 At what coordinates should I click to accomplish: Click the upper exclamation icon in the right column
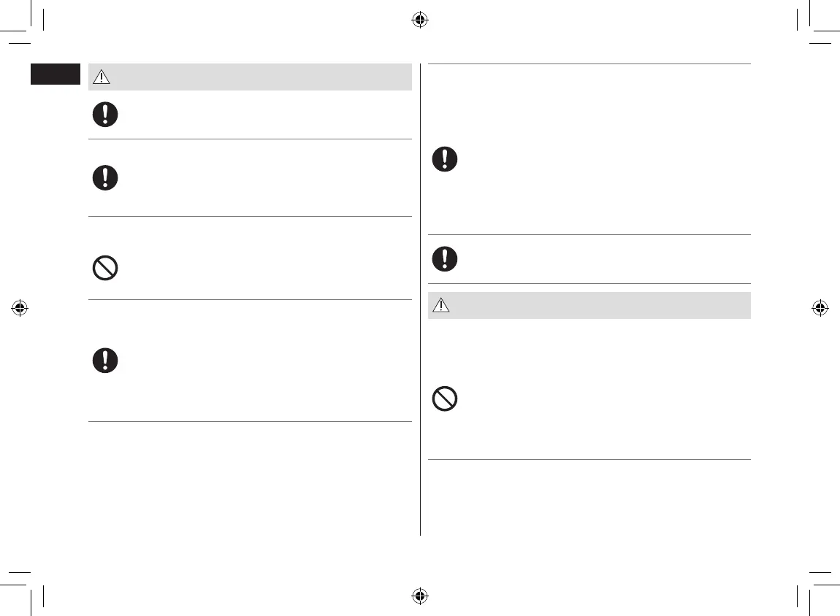[x=444, y=159]
